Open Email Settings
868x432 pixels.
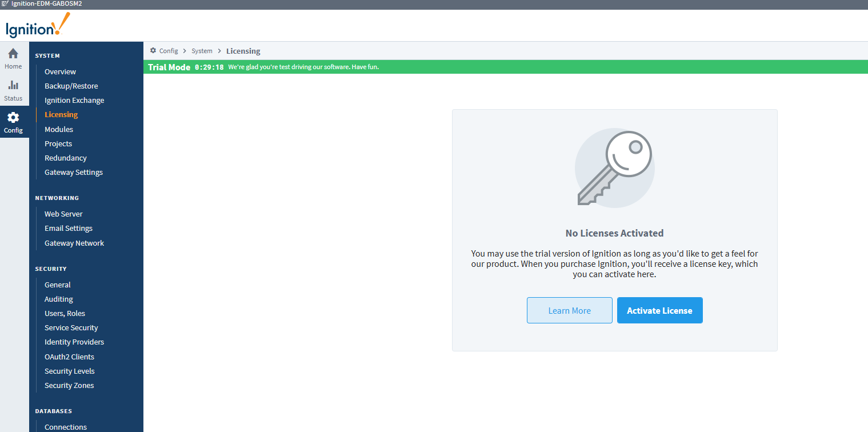coord(69,228)
